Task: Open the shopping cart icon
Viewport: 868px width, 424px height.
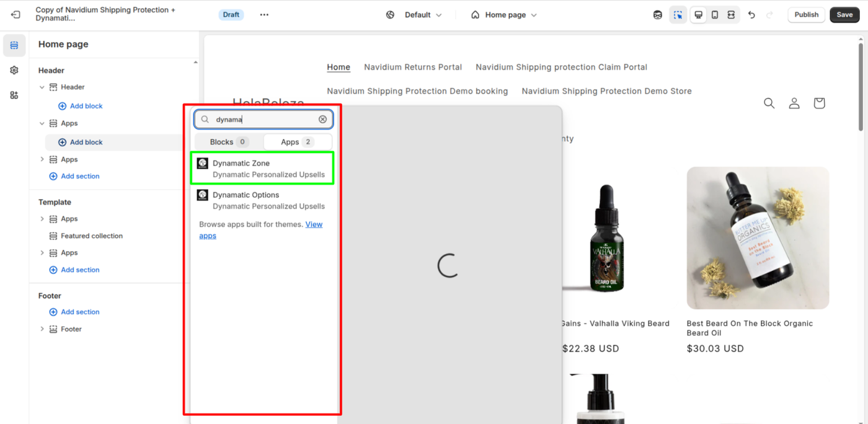Action: 819,103
